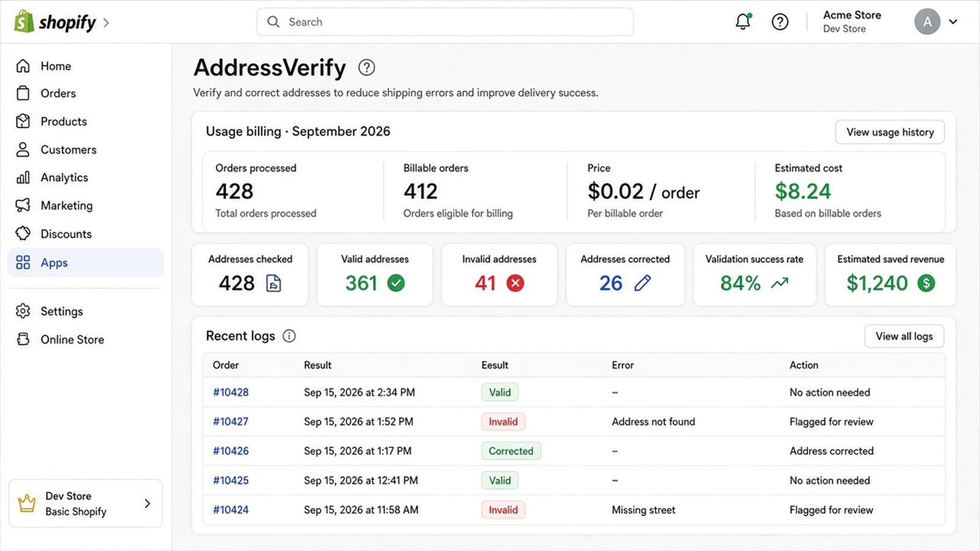Open order #10427 link
This screenshot has width=980, height=551.
(231, 422)
